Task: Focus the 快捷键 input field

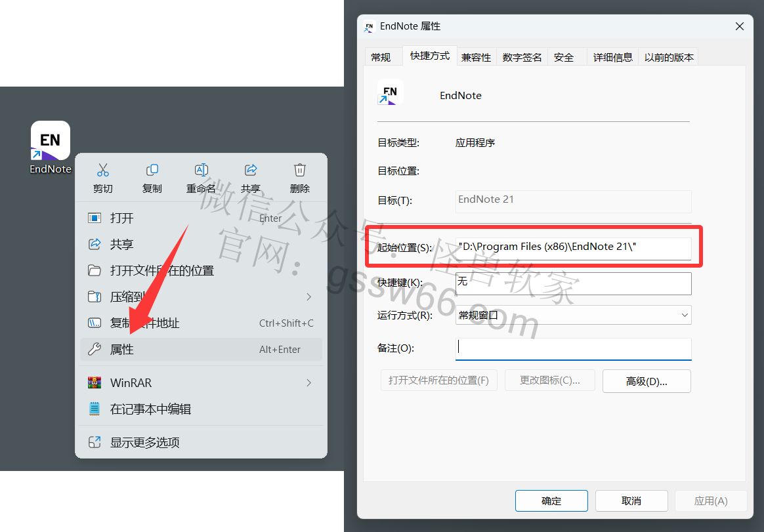Action: point(573,283)
